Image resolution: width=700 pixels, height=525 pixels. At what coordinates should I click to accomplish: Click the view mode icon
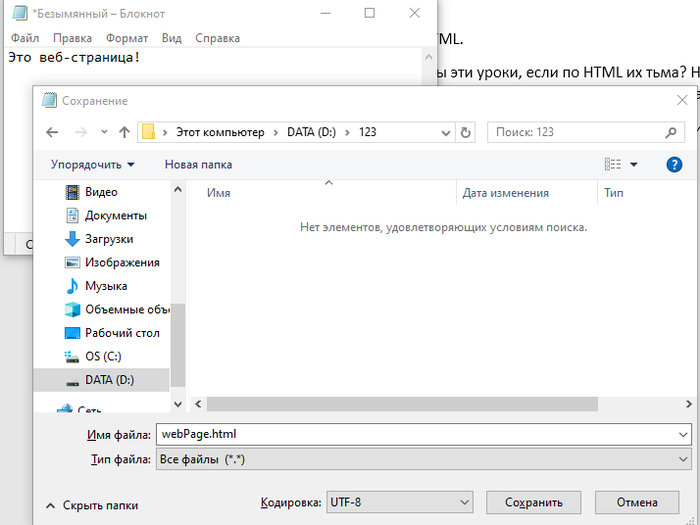point(613,164)
